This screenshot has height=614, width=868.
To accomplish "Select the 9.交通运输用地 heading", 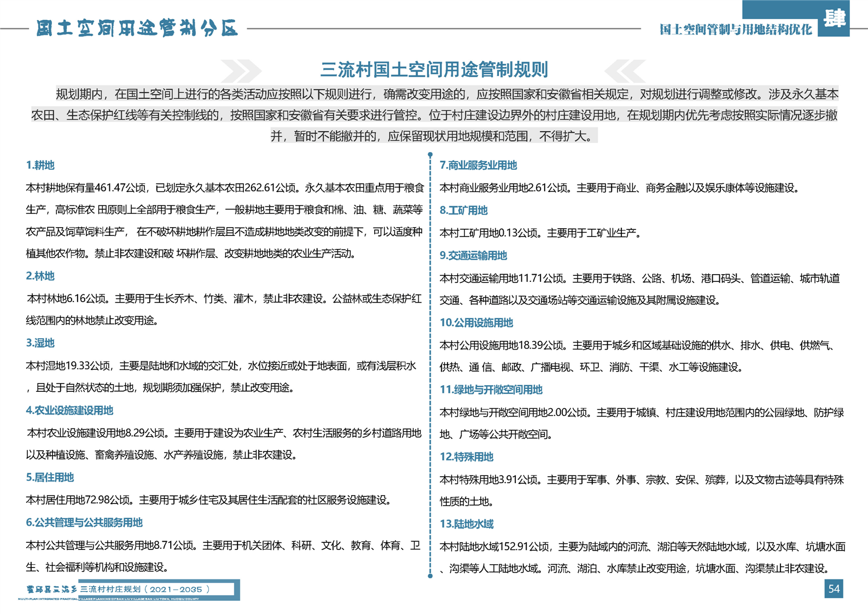I will click(473, 256).
